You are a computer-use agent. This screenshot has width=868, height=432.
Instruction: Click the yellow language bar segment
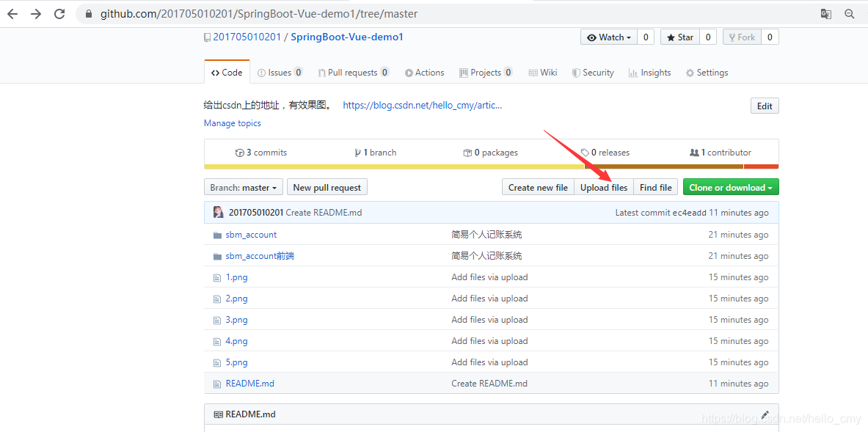pos(394,166)
